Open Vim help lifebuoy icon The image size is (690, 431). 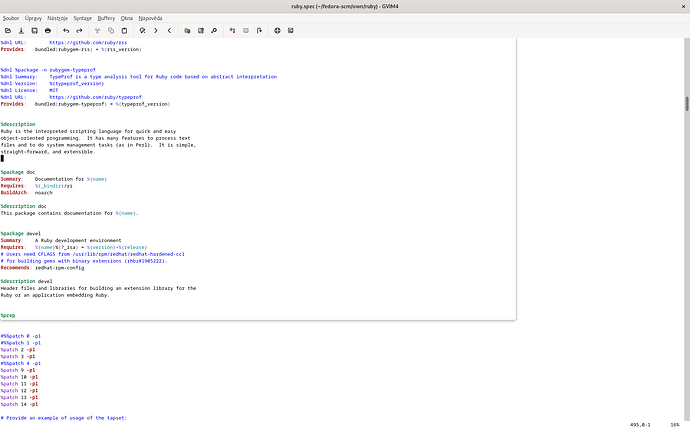pyautogui.click(x=277, y=30)
